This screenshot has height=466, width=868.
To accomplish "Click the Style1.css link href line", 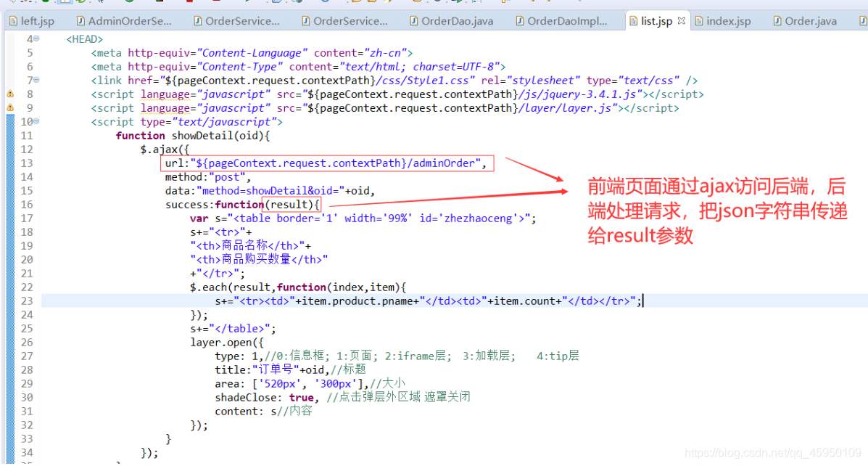I will (x=394, y=81).
